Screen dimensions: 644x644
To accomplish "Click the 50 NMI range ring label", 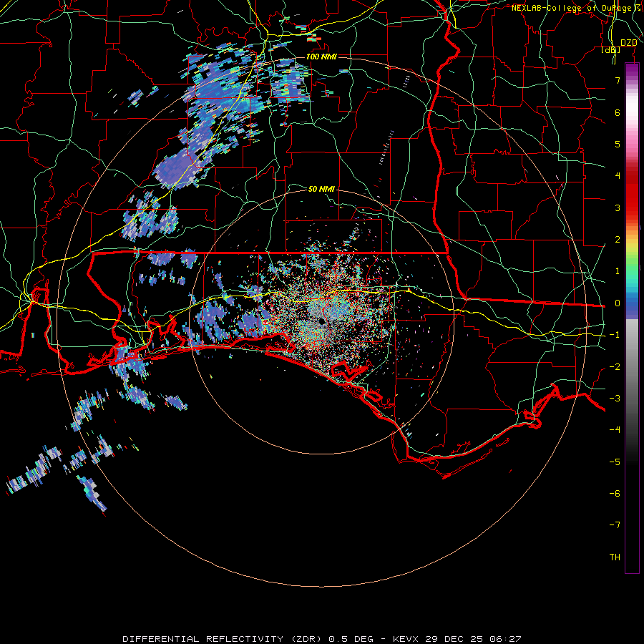I will click(321, 189).
